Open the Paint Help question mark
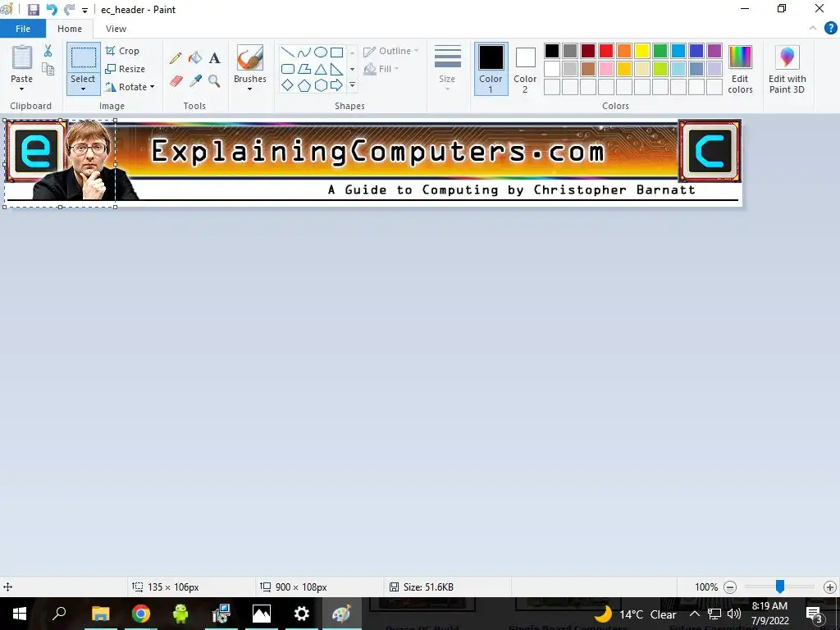 click(x=830, y=29)
